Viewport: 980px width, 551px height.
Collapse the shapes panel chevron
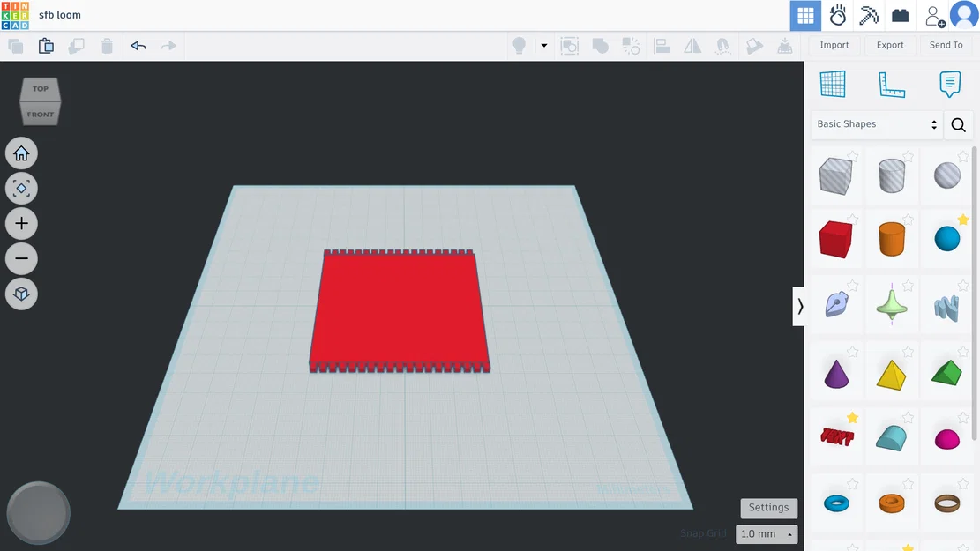pyautogui.click(x=799, y=306)
